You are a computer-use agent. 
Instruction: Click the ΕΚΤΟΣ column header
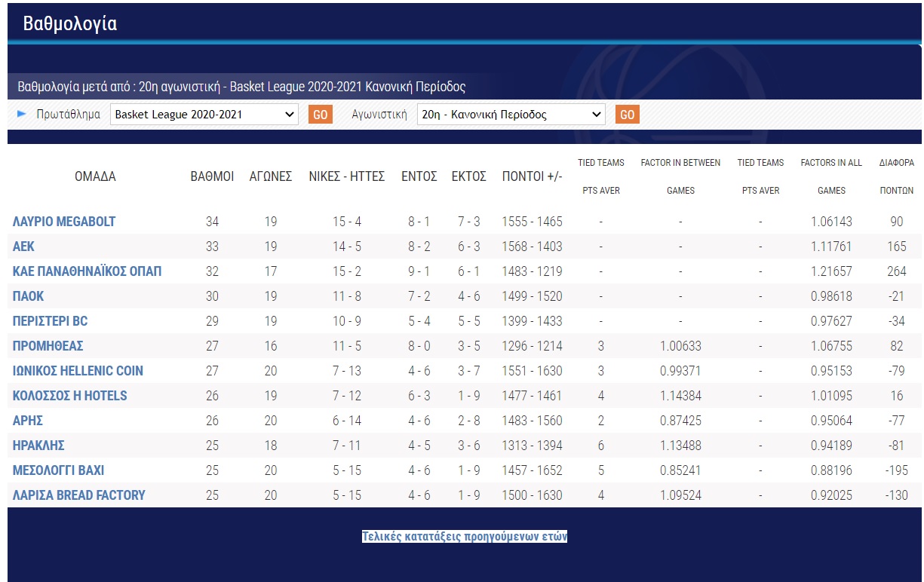tap(468, 176)
